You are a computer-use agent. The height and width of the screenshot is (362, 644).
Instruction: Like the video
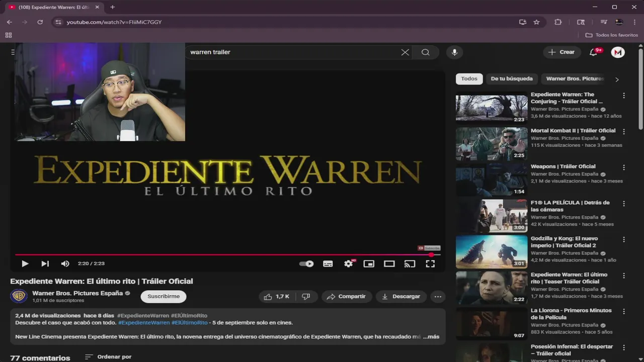(x=277, y=297)
